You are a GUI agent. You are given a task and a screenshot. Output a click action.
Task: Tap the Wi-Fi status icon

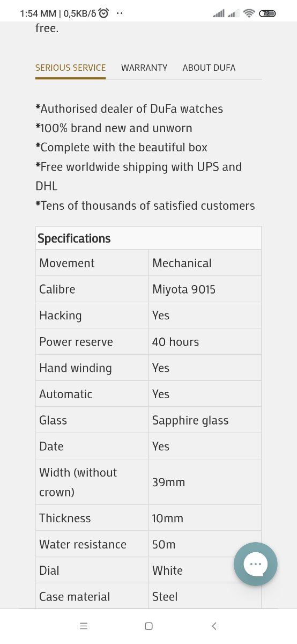pos(248,13)
